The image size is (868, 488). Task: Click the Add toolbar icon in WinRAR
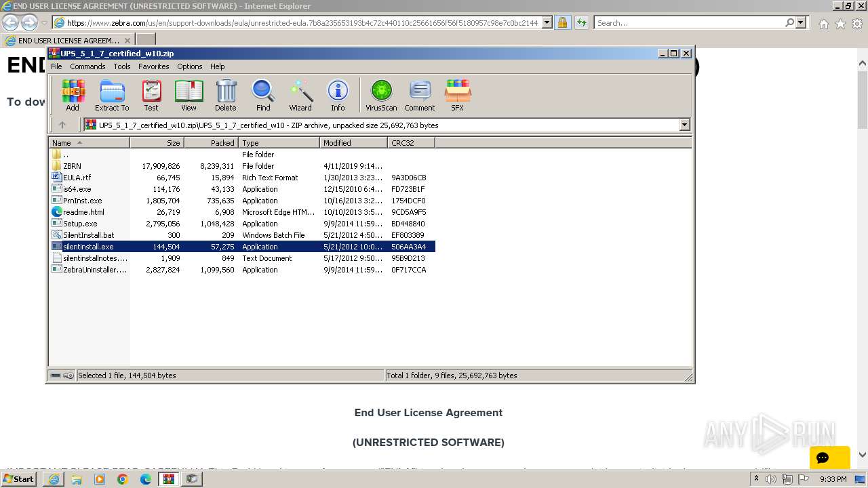(x=73, y=95)
